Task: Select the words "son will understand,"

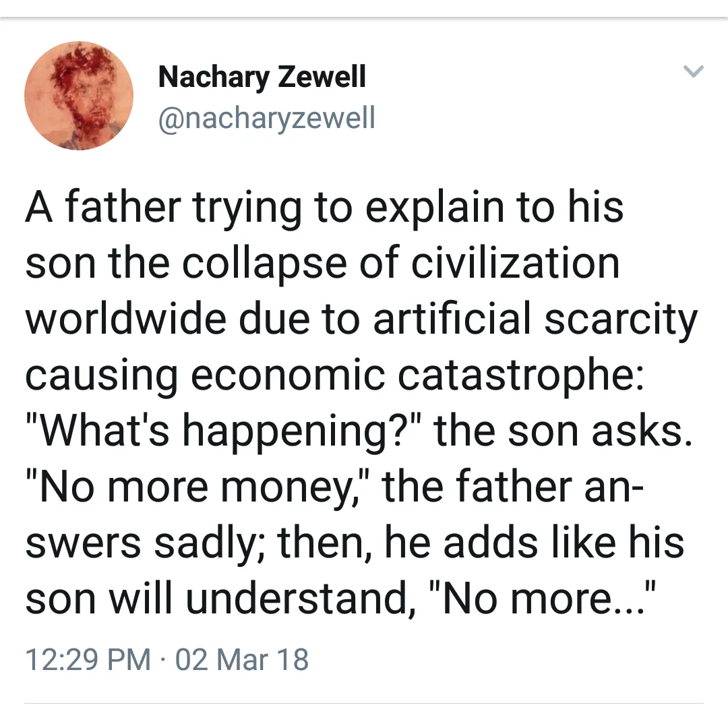Action: pos(220,599)
